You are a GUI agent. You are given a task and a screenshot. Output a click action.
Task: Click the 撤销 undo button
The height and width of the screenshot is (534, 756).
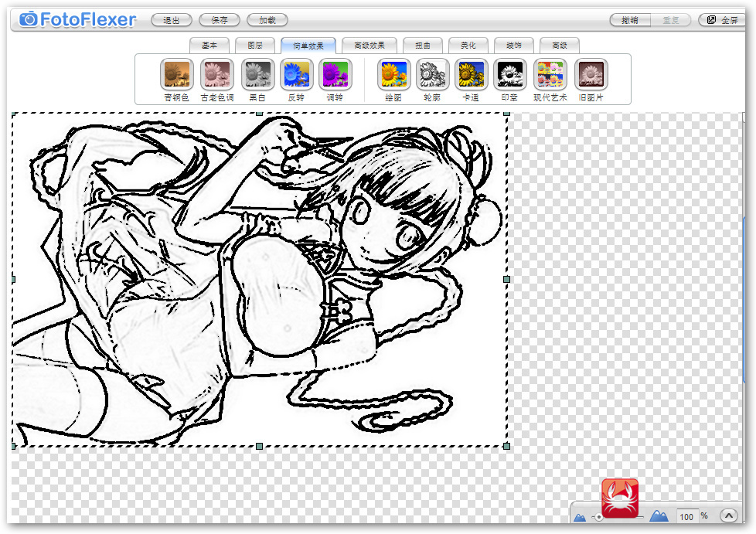tap(630, 20)
